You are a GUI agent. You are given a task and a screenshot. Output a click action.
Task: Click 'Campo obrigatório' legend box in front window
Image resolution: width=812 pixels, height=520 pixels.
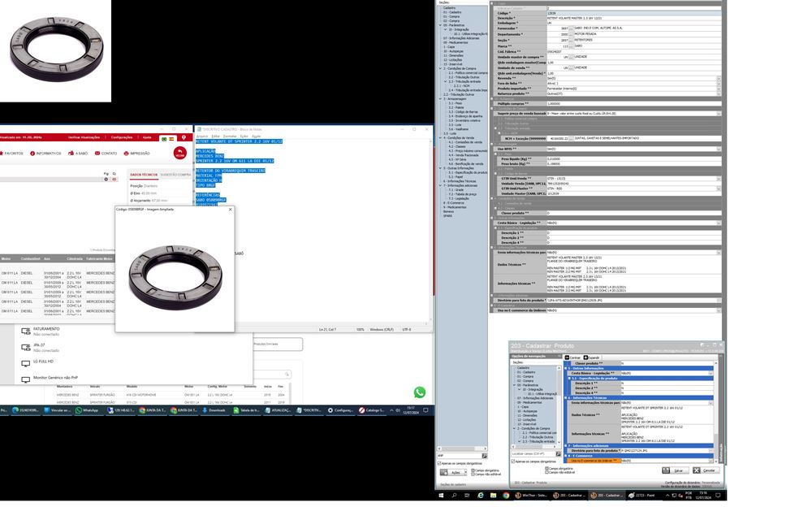pyautogui.click(x=546, y=468)
